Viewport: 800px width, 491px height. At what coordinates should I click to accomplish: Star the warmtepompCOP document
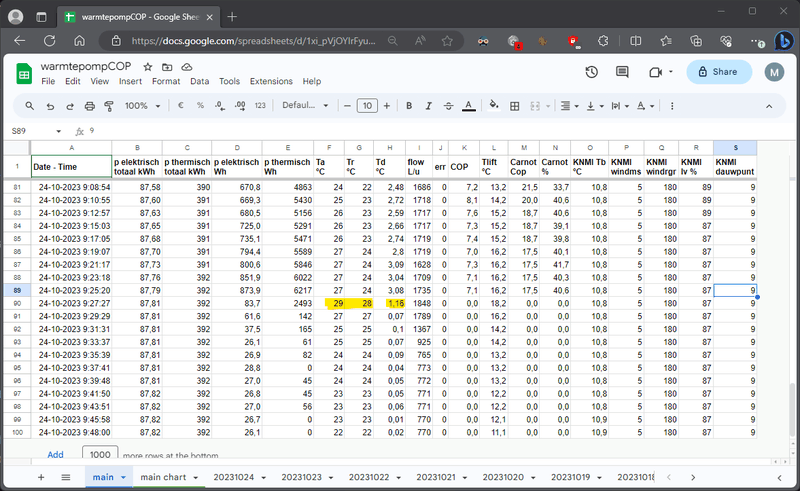click(148, 66)
